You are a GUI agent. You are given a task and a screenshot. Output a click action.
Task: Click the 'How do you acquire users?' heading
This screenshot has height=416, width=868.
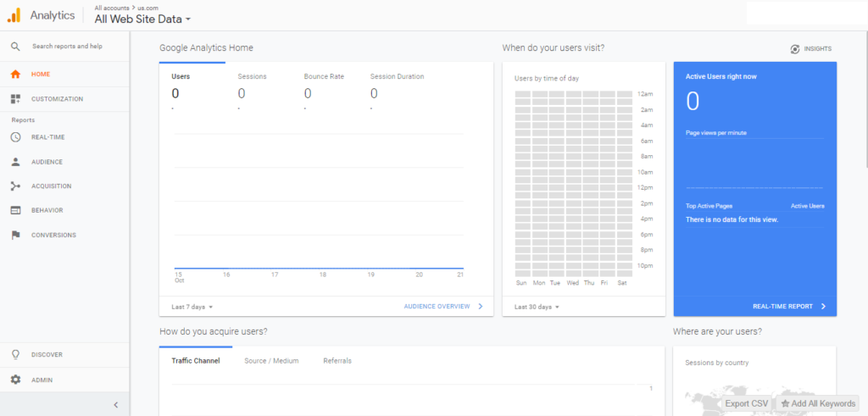[x=214, y=332]
